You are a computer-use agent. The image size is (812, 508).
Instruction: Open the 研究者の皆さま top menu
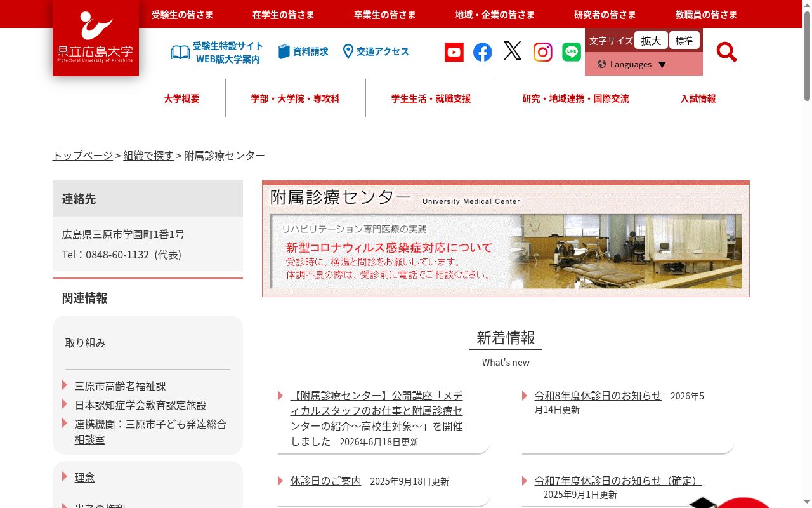pos(605,15)
